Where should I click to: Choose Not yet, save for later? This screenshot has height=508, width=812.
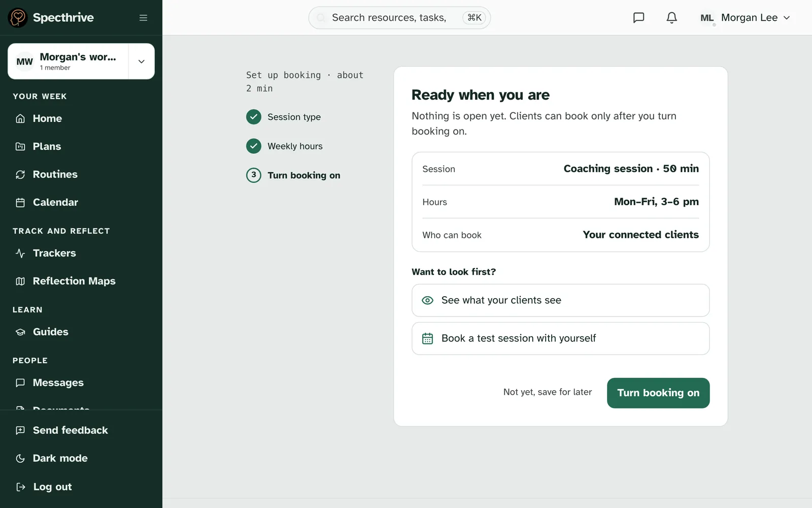click(x=548, y=392)
